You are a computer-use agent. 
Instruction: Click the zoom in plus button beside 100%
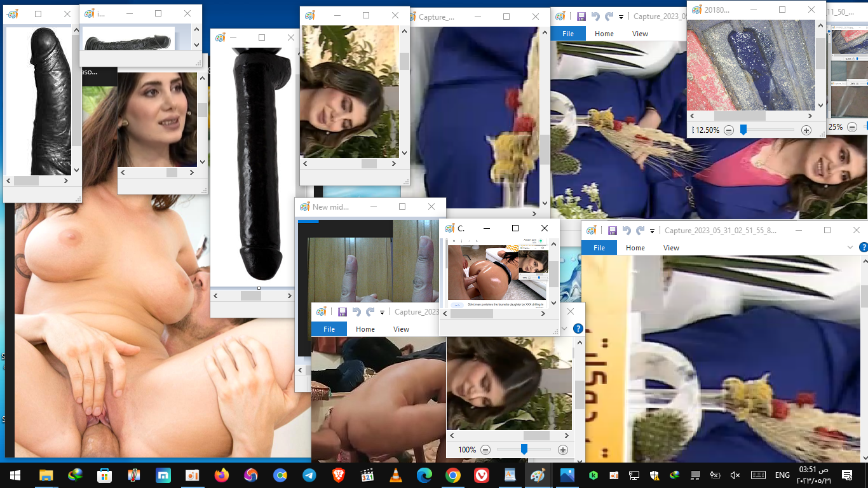coord(562,450)
